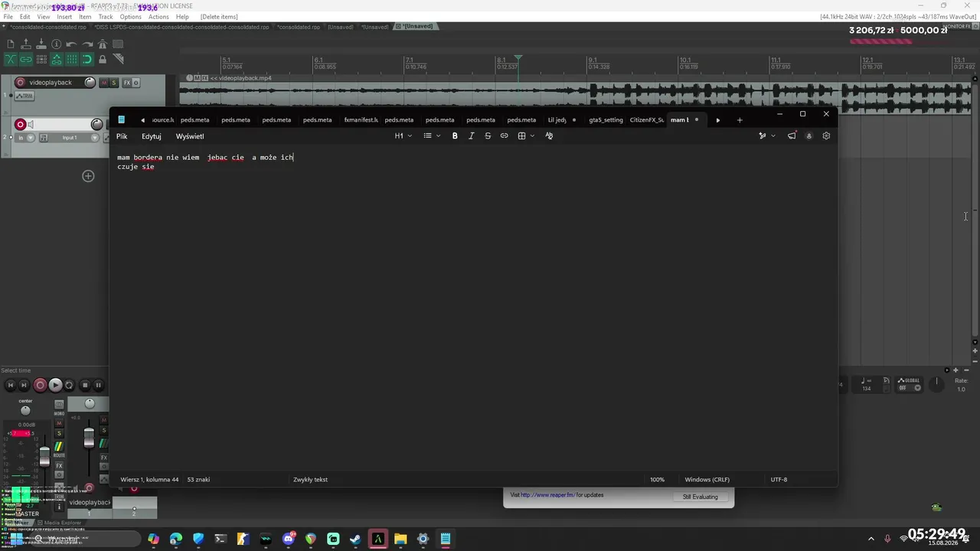Arm videoplayback track for recording
Image resolution: width=980 pixels, height=551 pixels.
click(21, 83)
